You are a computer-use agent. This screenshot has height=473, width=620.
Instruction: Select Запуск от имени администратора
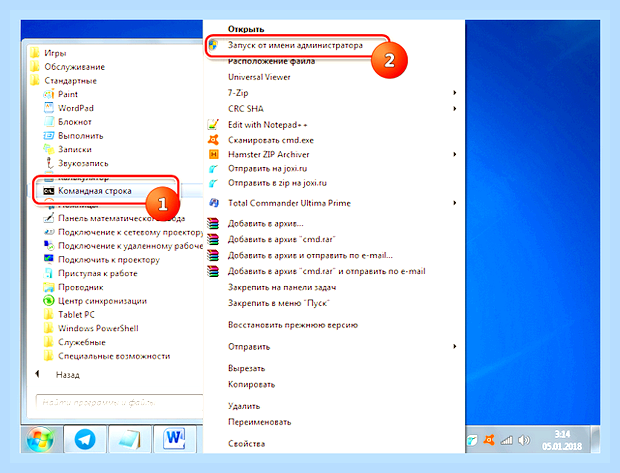pyautogui.click(x=295, y=45)
